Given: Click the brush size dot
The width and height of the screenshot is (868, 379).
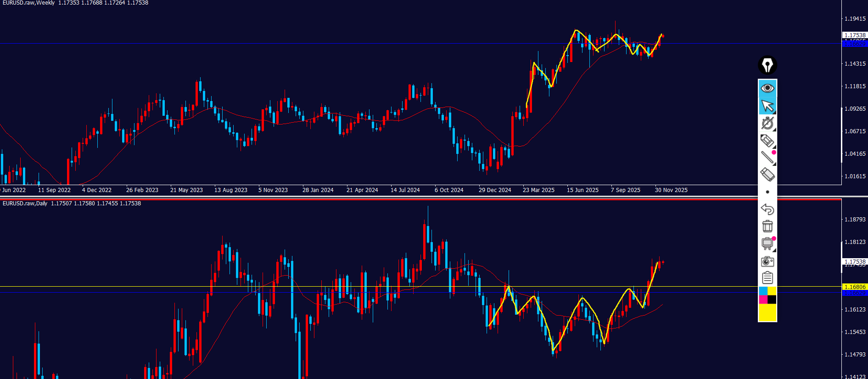Looking at the screenshot, I should pos(767,192).
